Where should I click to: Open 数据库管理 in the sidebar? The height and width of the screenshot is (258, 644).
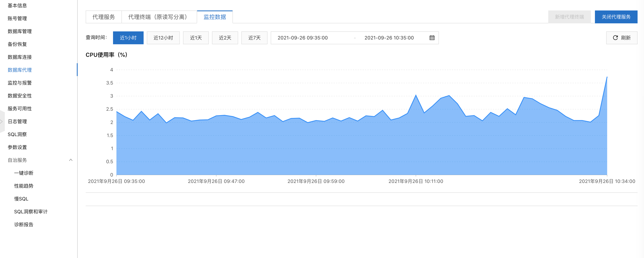point(20,31)
